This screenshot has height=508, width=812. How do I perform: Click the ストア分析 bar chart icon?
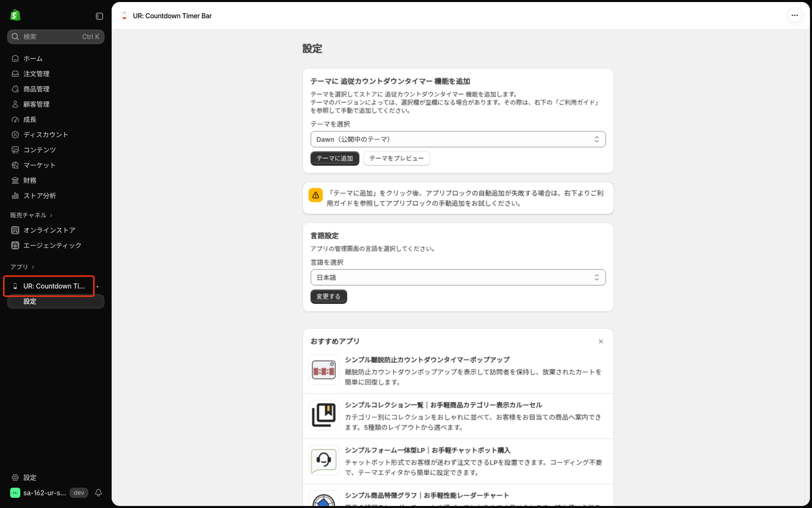pyautogui.click(x=15, y=196)
